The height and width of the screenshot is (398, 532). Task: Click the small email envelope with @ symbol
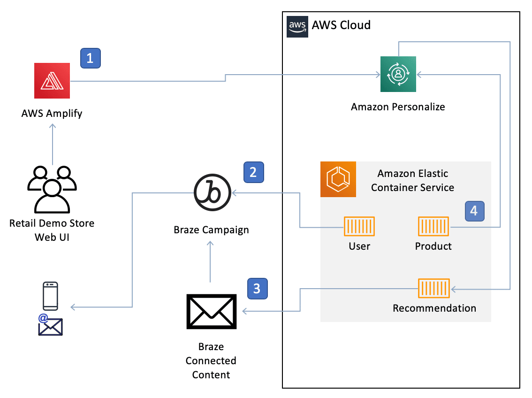50,325
